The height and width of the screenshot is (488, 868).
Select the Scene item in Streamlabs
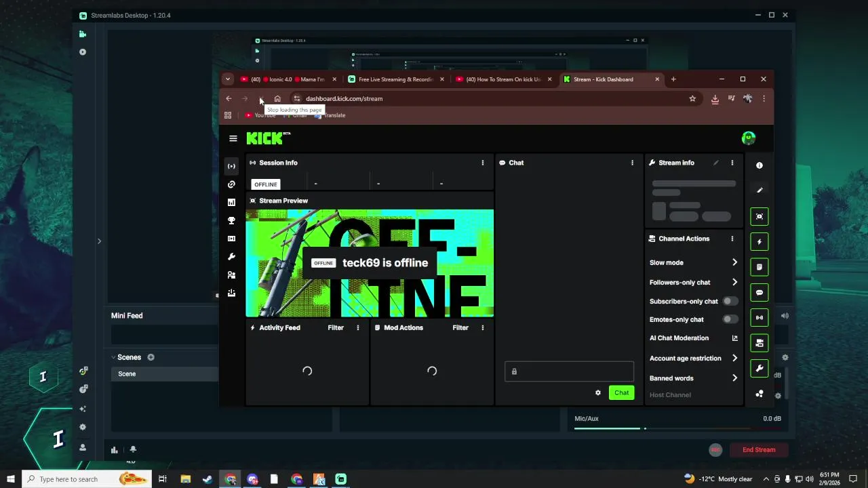point(165,373)
